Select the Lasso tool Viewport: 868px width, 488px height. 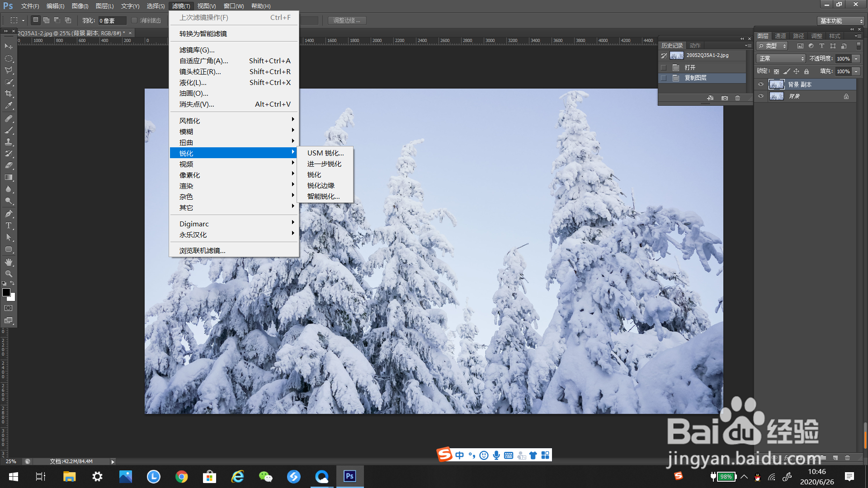pos(9,70)
